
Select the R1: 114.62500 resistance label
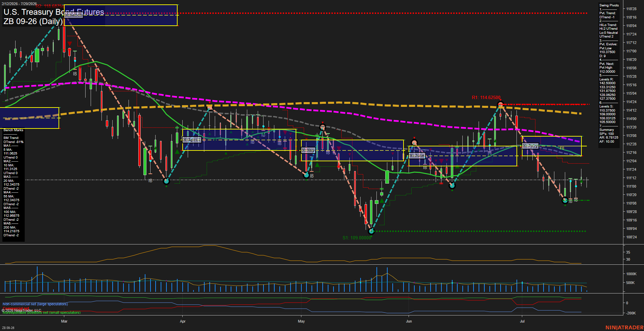(x=486, y=98)
